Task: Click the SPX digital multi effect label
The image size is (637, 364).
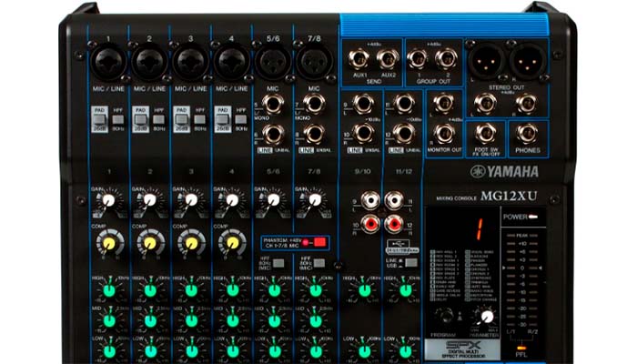Action: point(462,349)
